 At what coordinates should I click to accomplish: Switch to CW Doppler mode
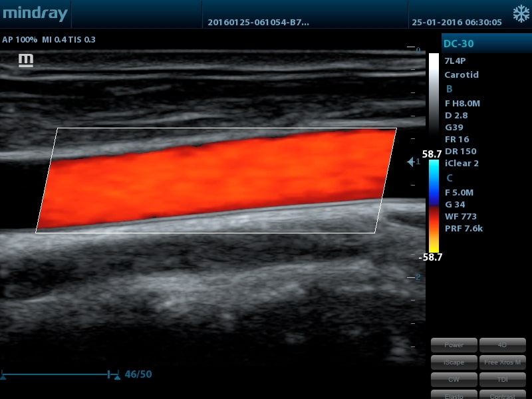tap(454, 380)
